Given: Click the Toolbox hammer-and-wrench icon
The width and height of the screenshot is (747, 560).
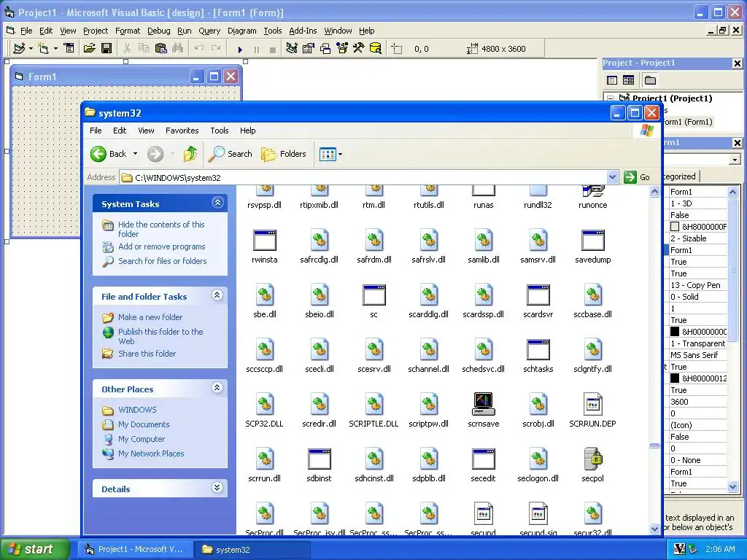Looking at the screenshot, I should tap(358, 48).
